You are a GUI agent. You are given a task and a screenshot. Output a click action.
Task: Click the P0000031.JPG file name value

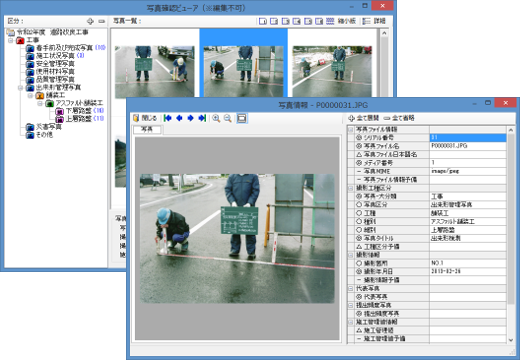pyautogui.click(x=468, y=146)
